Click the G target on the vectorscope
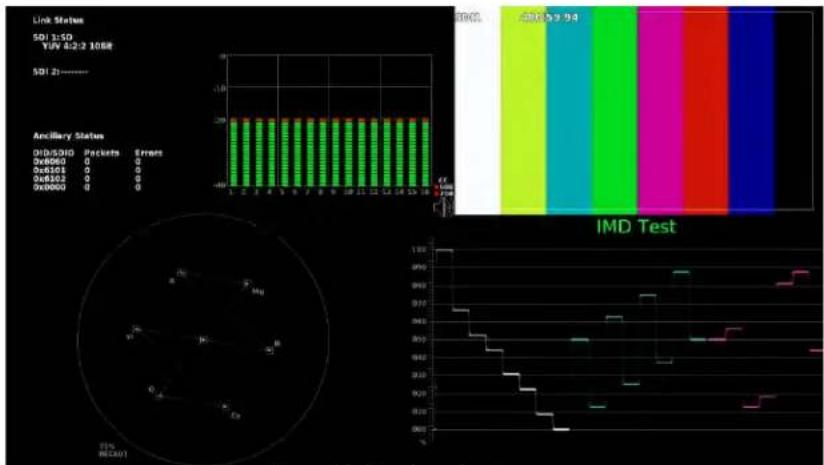 (x=160, y=395)
